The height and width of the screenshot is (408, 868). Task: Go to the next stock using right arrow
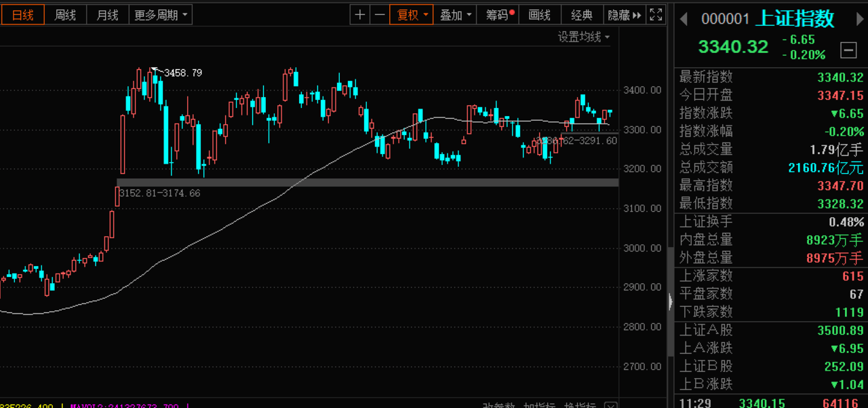tap(861, 18)
